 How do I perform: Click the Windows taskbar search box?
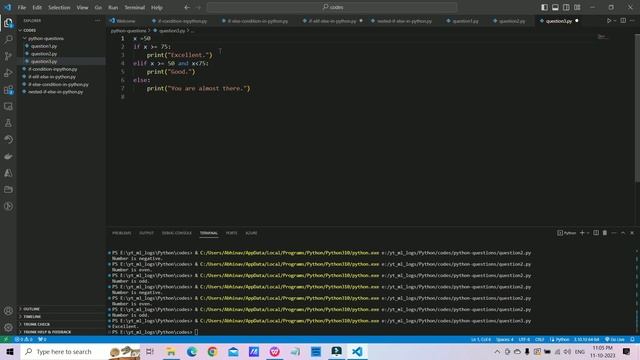[80, 351]
